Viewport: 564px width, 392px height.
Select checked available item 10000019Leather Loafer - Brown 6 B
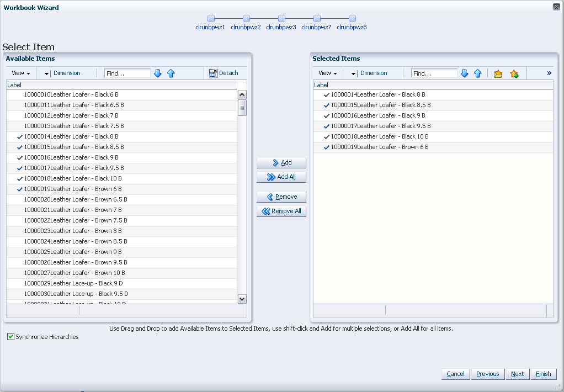pyautogui.click(x=121, y=189)
